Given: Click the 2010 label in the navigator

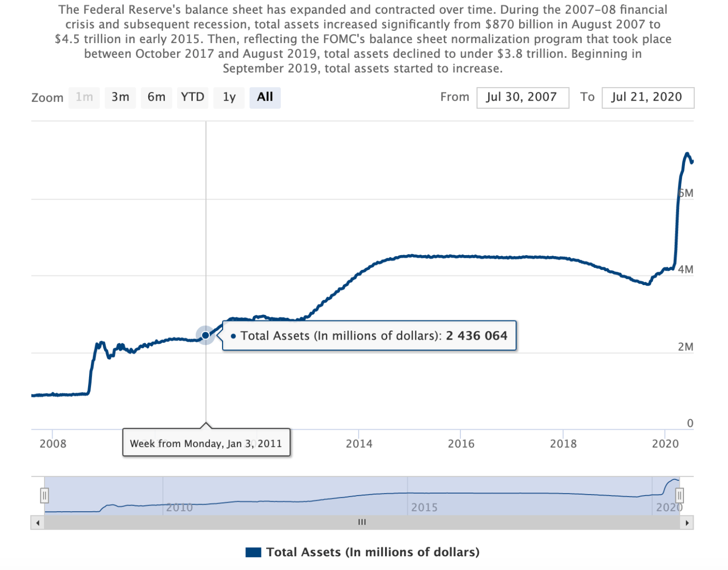Looking at the screenshot, I should tap(180, 507).
